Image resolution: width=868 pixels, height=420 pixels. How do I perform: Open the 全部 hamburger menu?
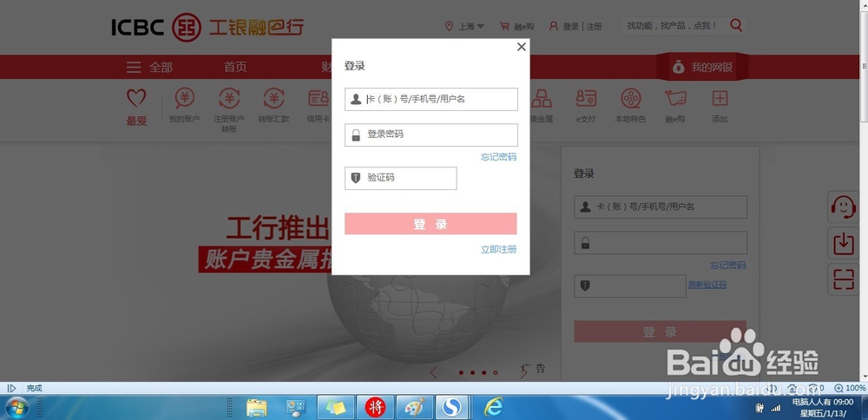(149, 67)
